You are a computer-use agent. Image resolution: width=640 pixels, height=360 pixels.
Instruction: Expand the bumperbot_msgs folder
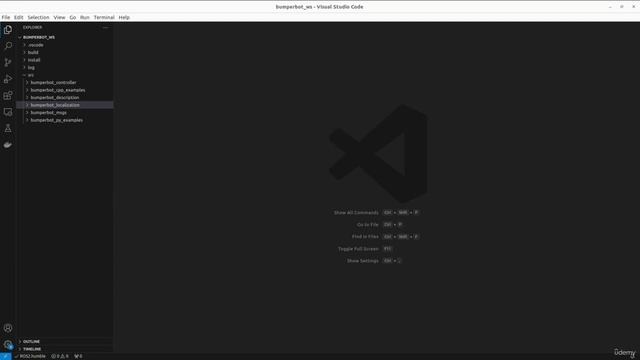click(x=64, y=113)
